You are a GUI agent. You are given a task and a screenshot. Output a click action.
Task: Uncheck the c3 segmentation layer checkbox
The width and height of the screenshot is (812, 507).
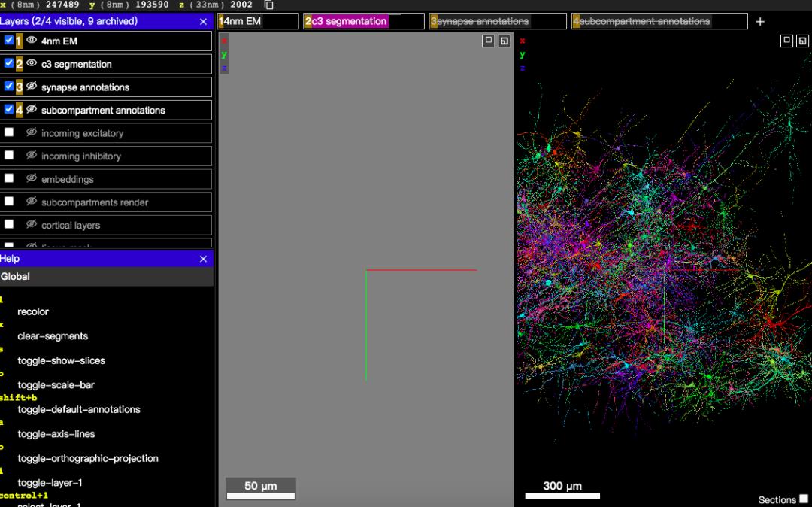point(9,63)
